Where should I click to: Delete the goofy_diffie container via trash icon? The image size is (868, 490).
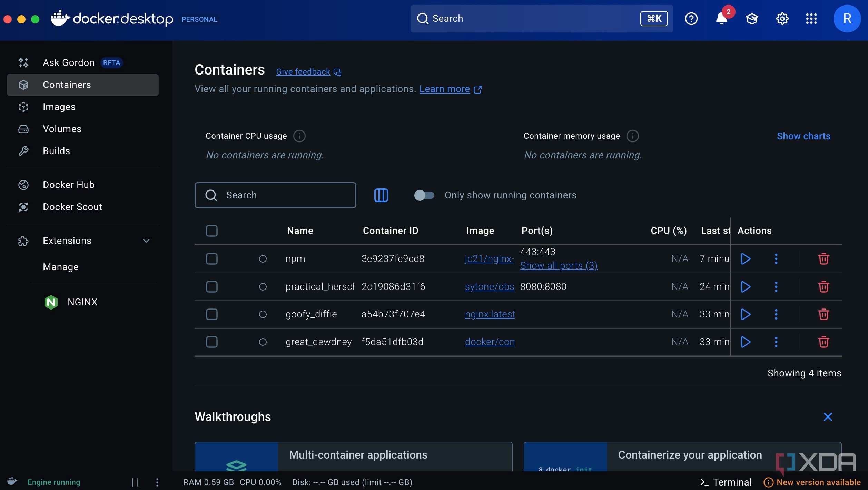823,314
